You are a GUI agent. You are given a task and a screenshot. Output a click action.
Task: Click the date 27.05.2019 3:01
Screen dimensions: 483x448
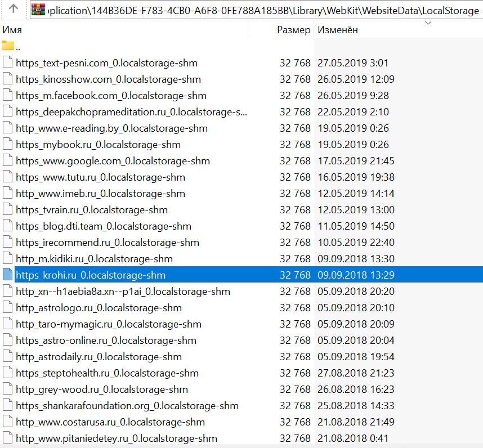[353, 63]
